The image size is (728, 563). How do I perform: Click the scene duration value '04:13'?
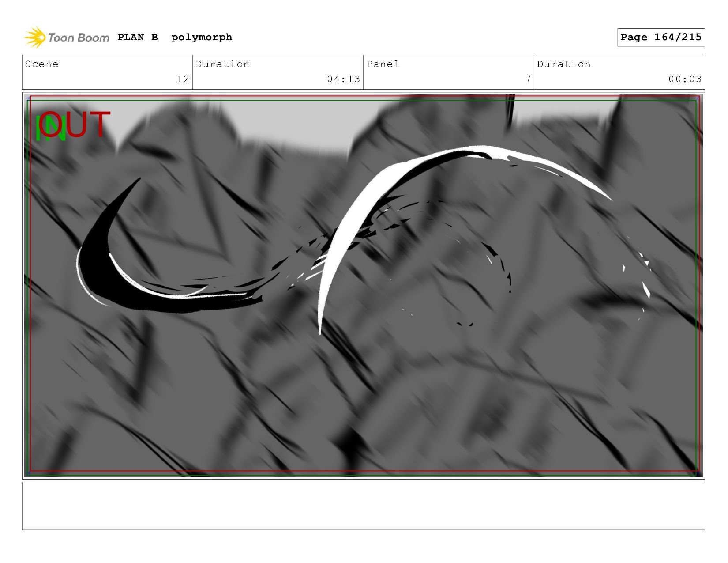[x=344, y=79]
